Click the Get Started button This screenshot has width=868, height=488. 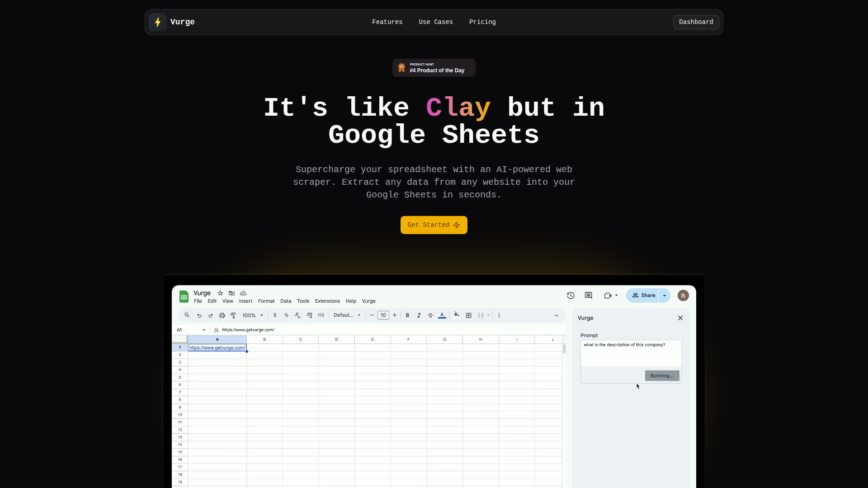(434, 225)
